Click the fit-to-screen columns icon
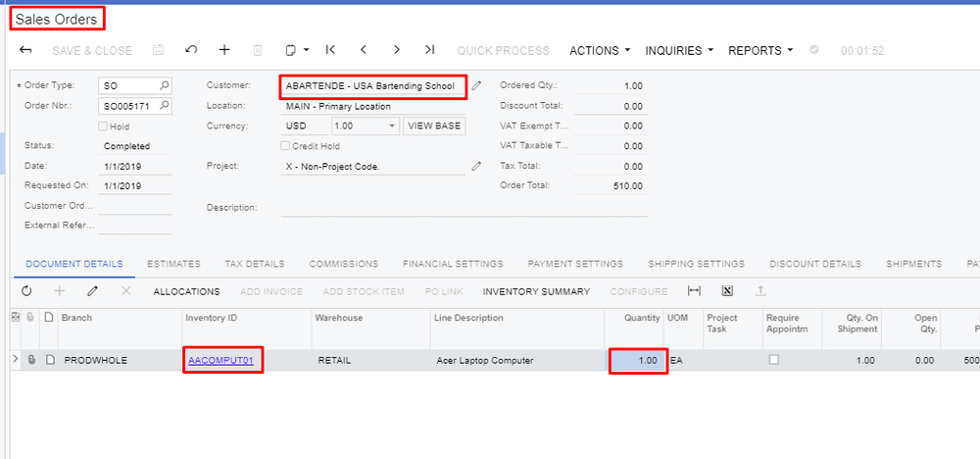980x459 pixels. 694,291
